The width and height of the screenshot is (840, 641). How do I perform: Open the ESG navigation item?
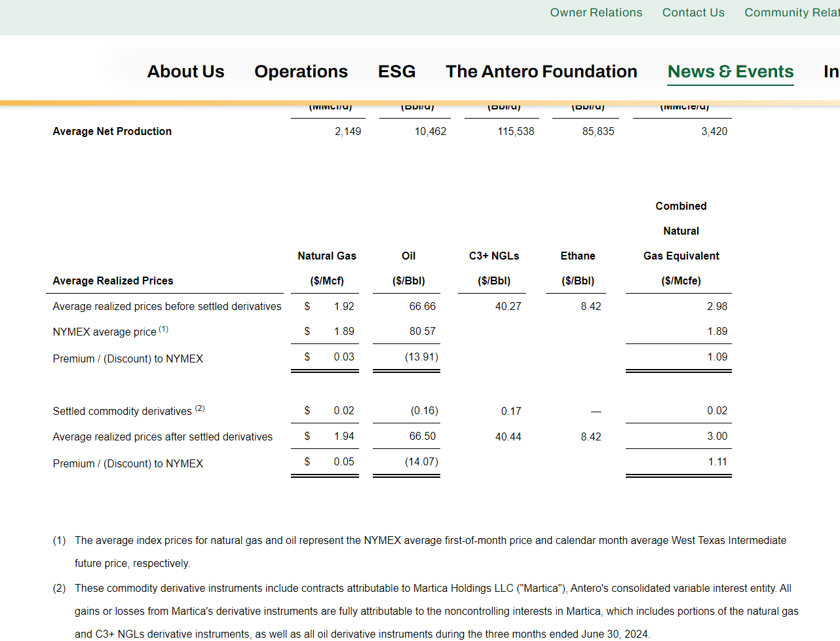coord(396,71)
